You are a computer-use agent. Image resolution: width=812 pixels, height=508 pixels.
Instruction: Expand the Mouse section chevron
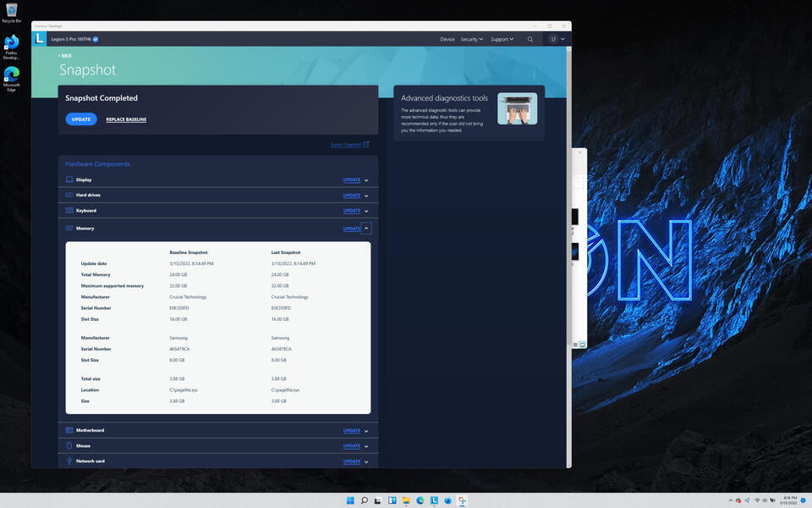coord(366,446)
